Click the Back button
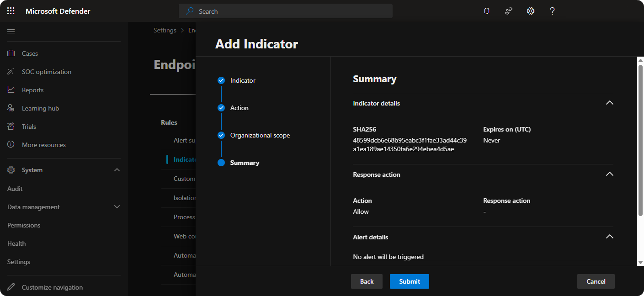 367,281
